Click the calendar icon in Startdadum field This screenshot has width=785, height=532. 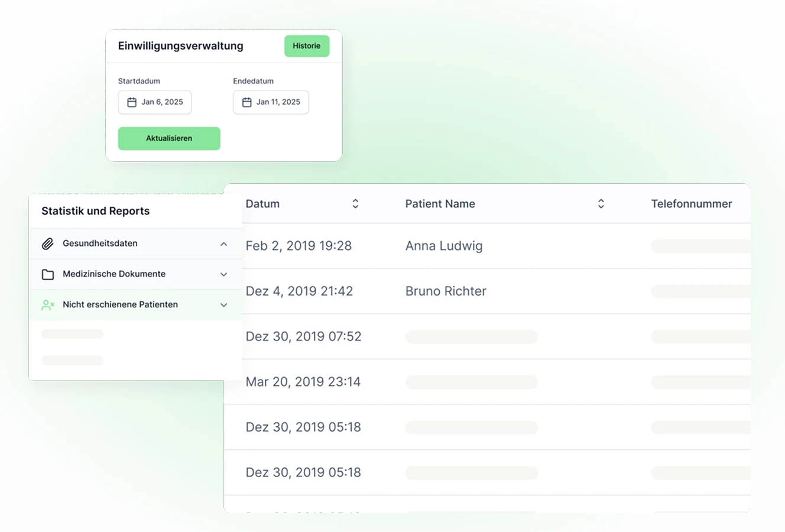132,102
